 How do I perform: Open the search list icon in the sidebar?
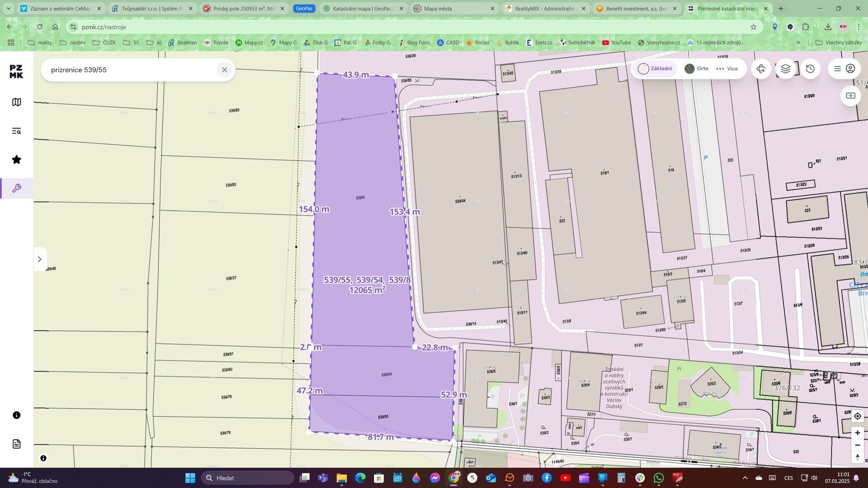coord(17,131)
